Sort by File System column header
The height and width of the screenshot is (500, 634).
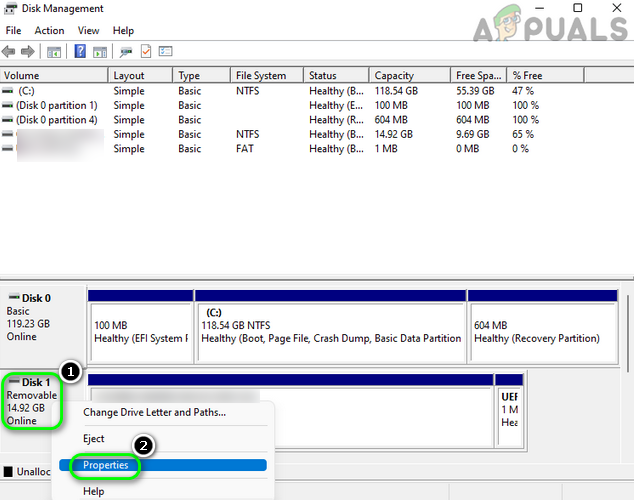click(267, 76)
